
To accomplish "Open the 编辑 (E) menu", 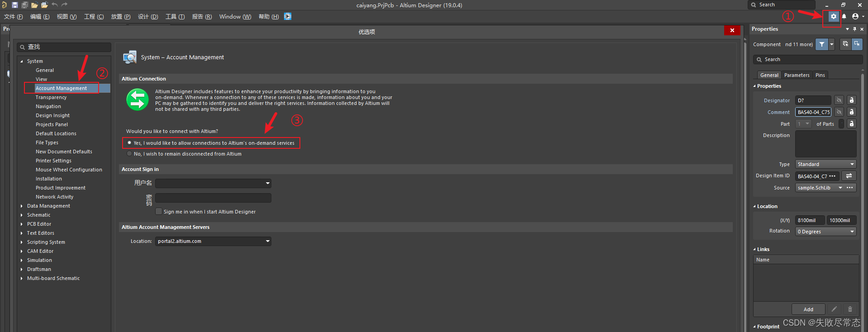I will click(x=40, y=16).
